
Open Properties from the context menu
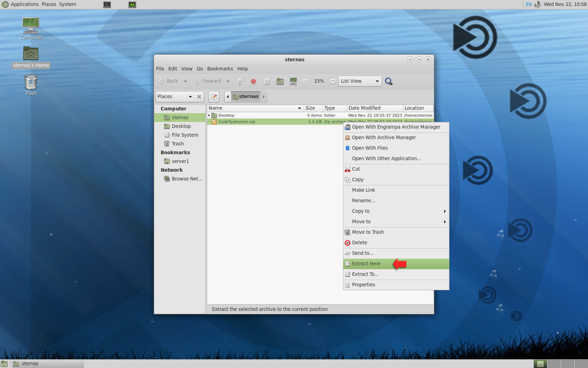click(396, 285)
